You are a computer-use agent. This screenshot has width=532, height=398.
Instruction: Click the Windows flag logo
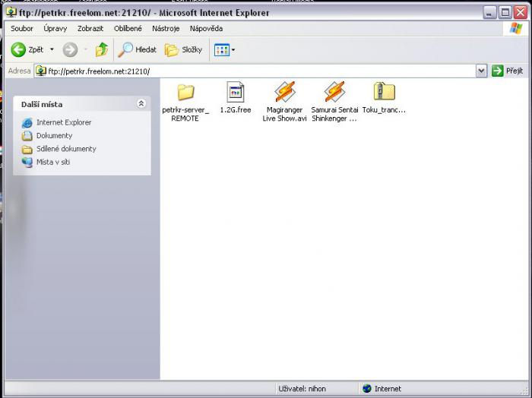516,28
